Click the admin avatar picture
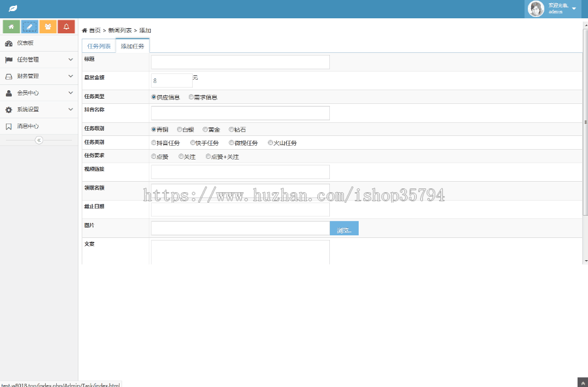Image resolution: width=588 pixels, height=387 pixels. coord(536,8)
